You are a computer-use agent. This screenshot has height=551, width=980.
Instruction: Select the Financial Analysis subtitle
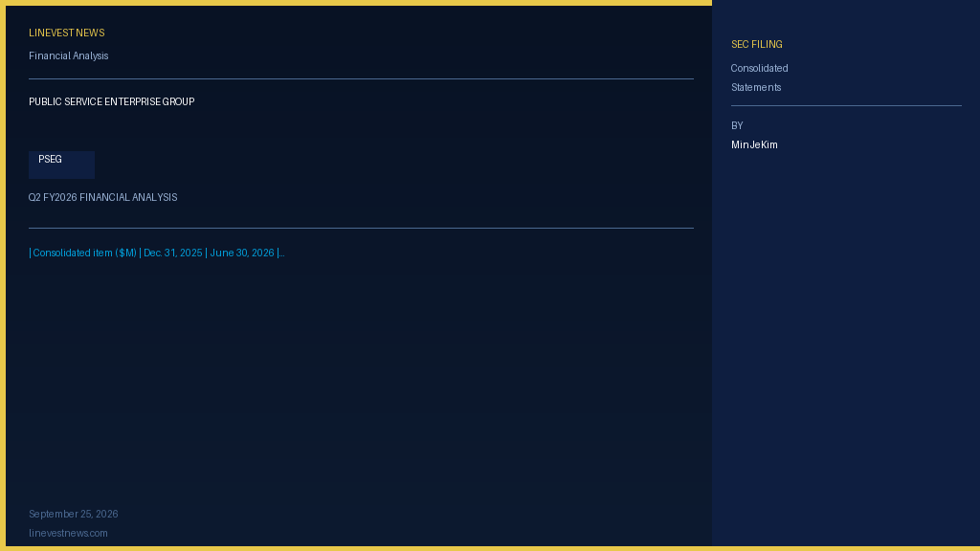69,56
